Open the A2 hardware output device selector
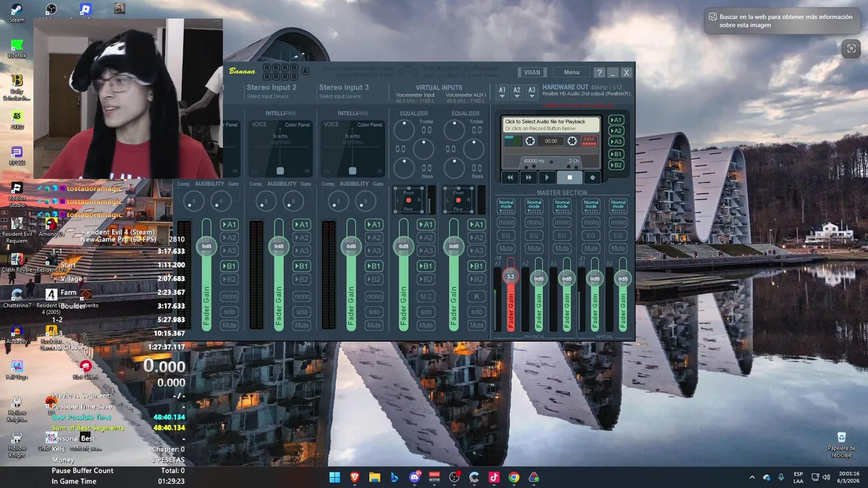Screen dimensions: 868x488 pyautogui.click(x=517, y=91)
